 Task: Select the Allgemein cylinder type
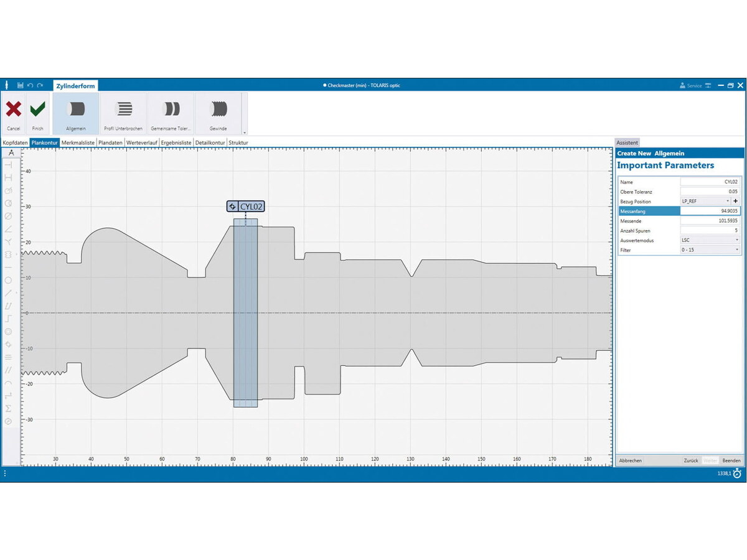[x=75, y=110]
